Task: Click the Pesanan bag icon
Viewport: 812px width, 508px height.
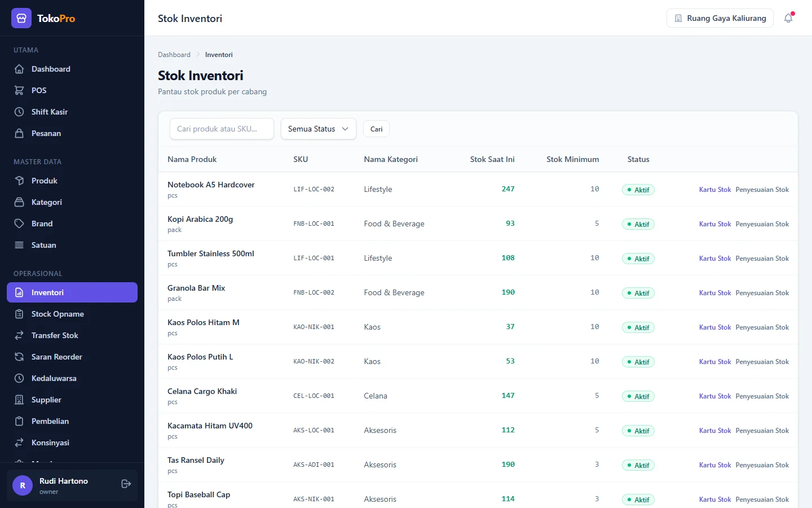Action: point(19,133)
